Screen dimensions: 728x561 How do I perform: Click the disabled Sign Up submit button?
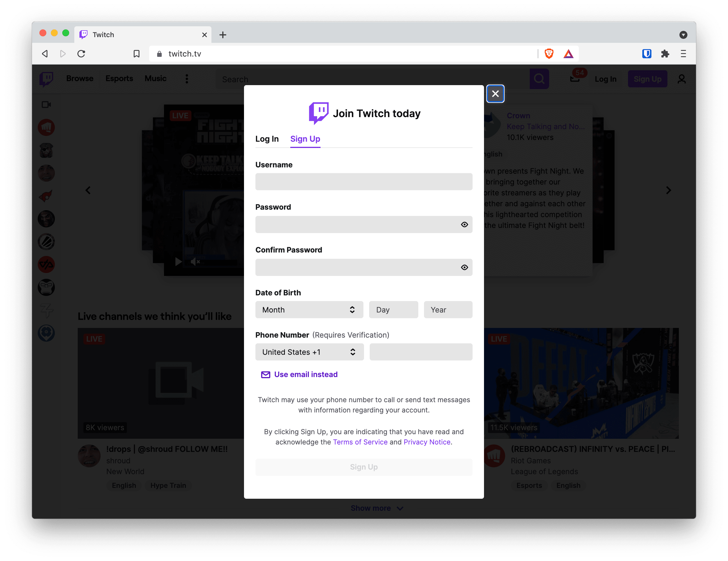pos(364,467)
